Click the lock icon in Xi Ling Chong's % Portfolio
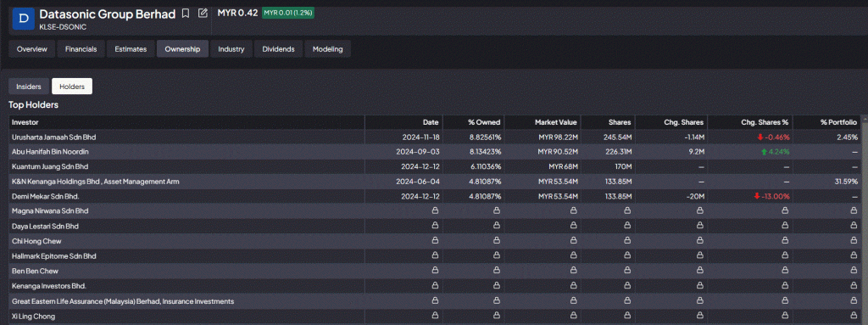This screenshot has width=868, height=325. [854, 317]
